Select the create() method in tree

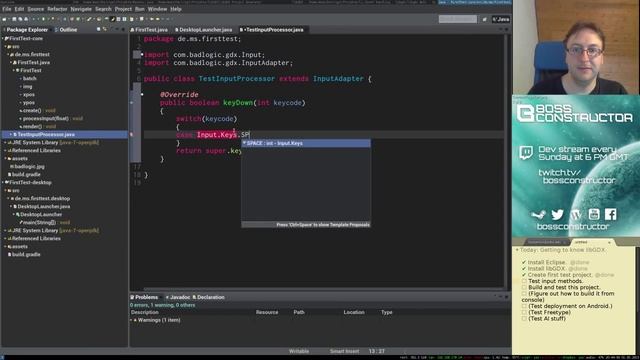tap(37, 110)
